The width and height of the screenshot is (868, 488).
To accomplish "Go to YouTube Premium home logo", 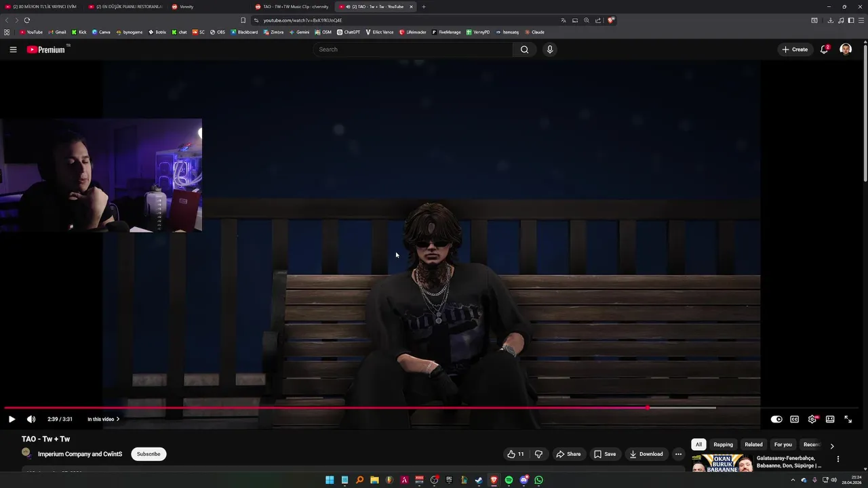I will pyautogui.click(x=47, y=49).
